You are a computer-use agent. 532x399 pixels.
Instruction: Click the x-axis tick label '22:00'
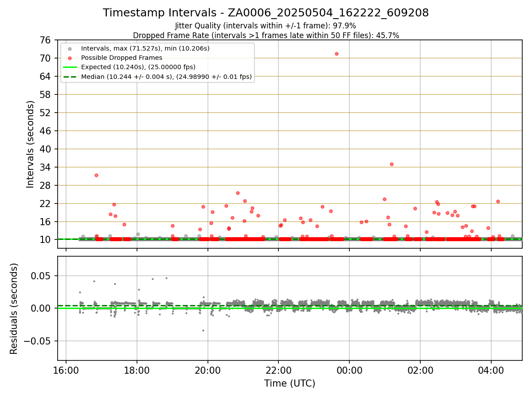278,370
